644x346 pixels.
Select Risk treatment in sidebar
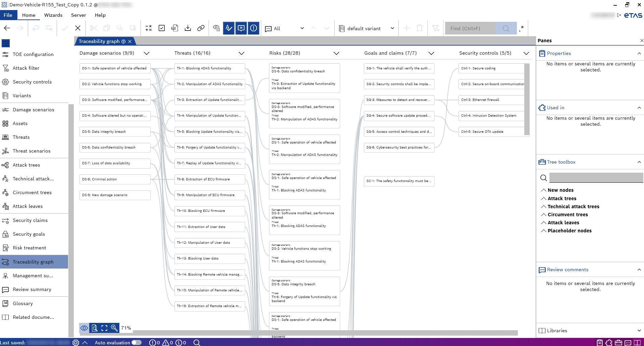click(x=30, y=248)
